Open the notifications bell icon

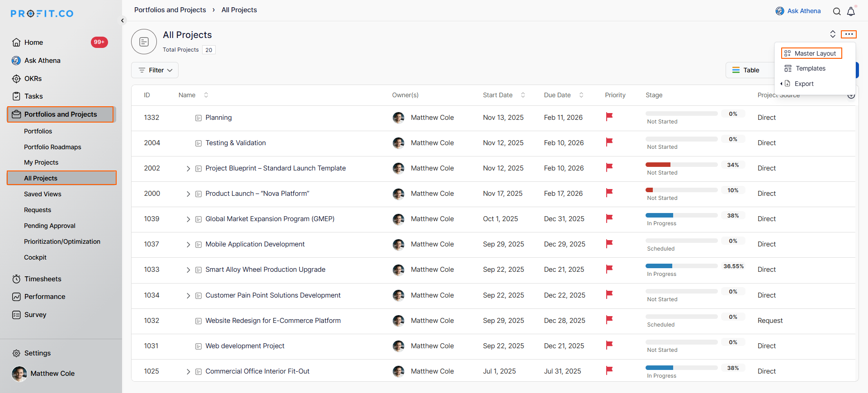point(851,11)
